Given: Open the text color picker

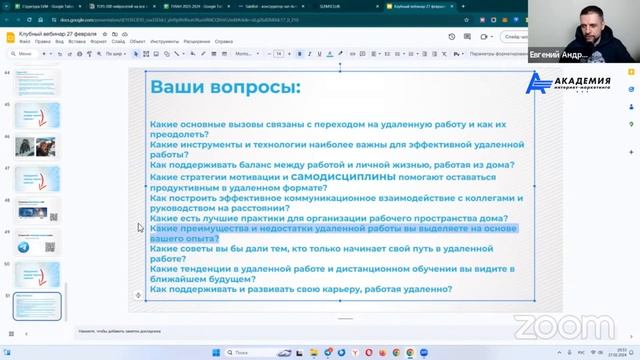Looking at the screenshot, I should (330, 54).
